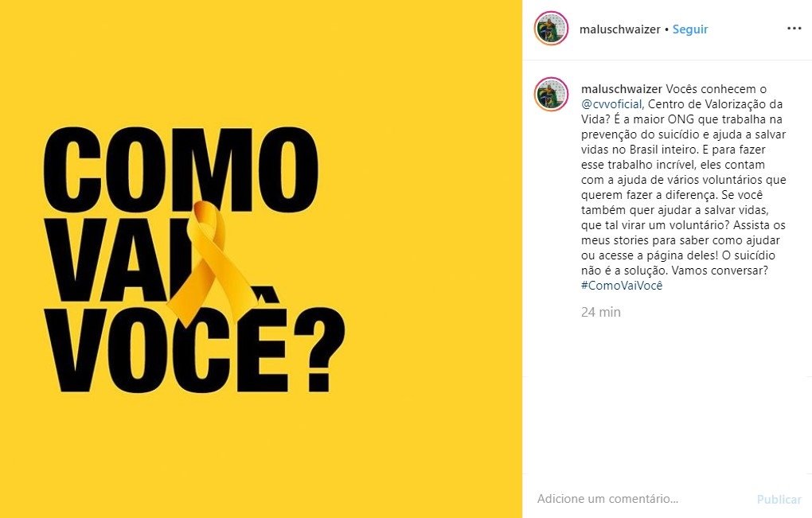The height and width of the screenshot is (518, 812).
Task: Open the maluschwaizer username in the header
Action: click(619, 29)
